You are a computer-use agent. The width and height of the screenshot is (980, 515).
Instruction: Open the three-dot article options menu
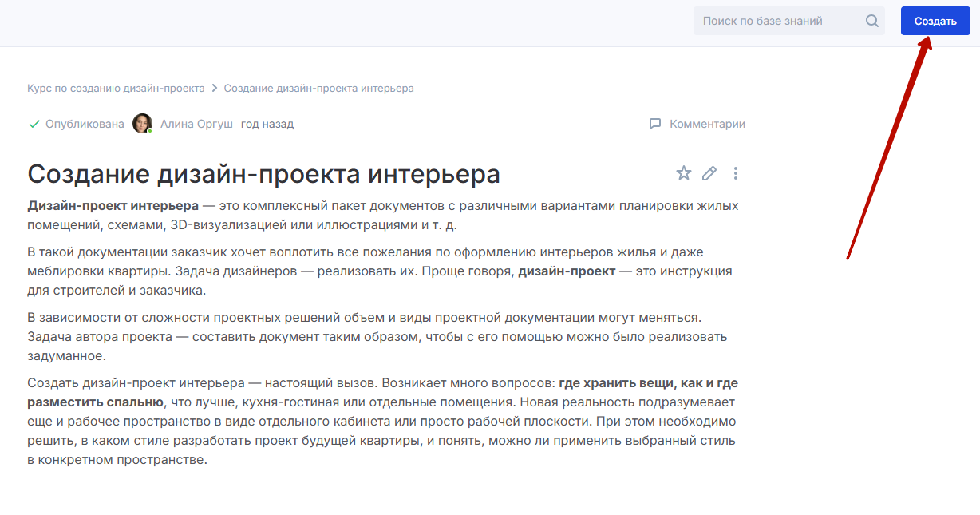(736, 173)
